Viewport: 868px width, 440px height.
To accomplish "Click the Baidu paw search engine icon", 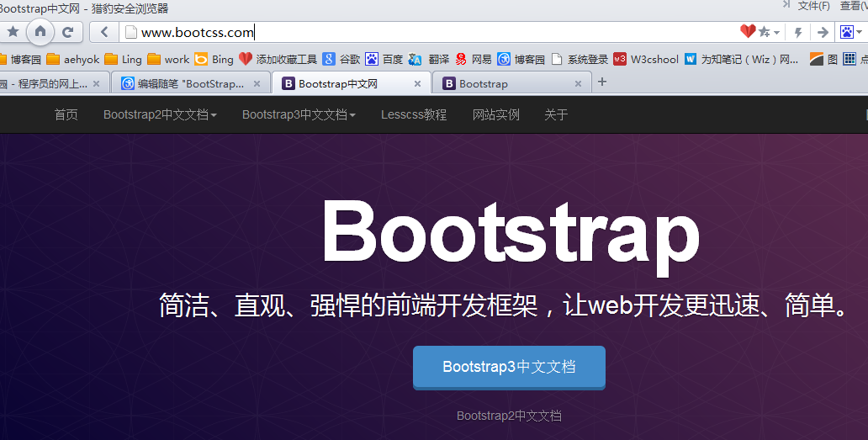I will pos(847,32).
